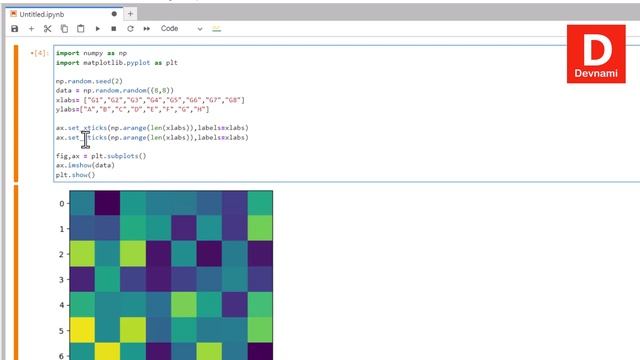Restart the kernel
The image size is (640, 360).
coord(130,29)
